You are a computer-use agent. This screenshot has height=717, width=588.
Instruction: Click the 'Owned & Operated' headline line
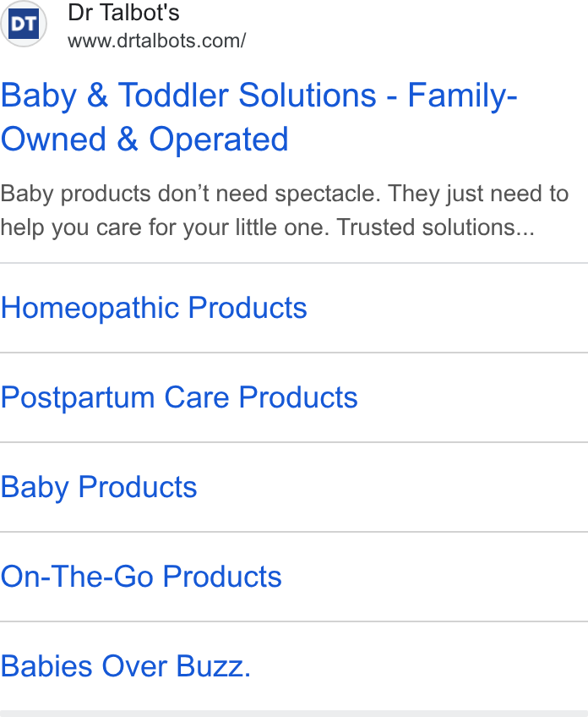(x=144, y=139)
